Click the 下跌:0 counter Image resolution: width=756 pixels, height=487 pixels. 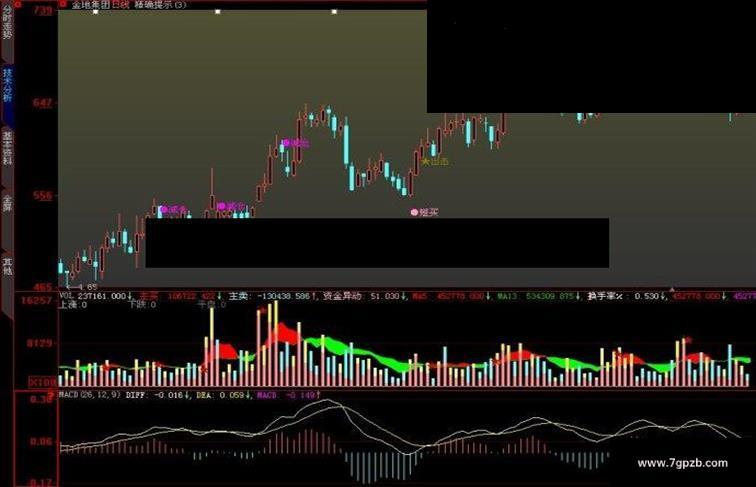click(142, 305)
